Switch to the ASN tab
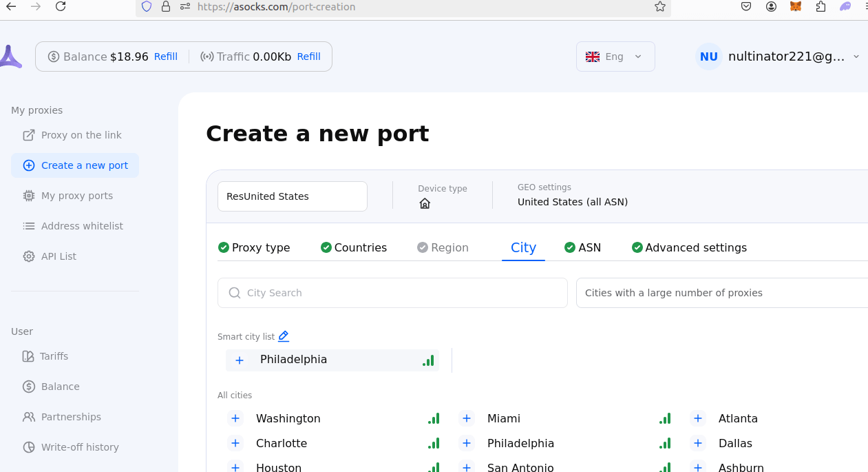The height and width of the screenshot is (472, 868). pyautogui.click(x=582, y=247)
